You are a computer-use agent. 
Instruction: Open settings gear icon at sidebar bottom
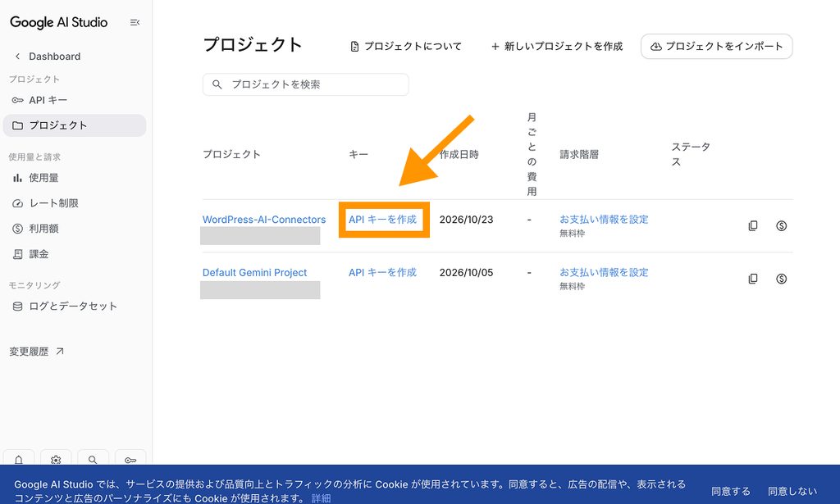56,459
